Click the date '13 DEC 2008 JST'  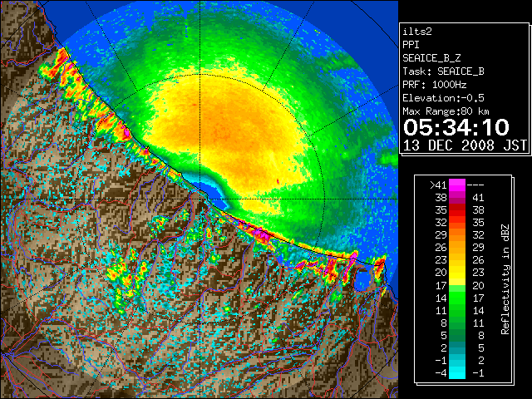pyautogui.click(x=465, y=145)
